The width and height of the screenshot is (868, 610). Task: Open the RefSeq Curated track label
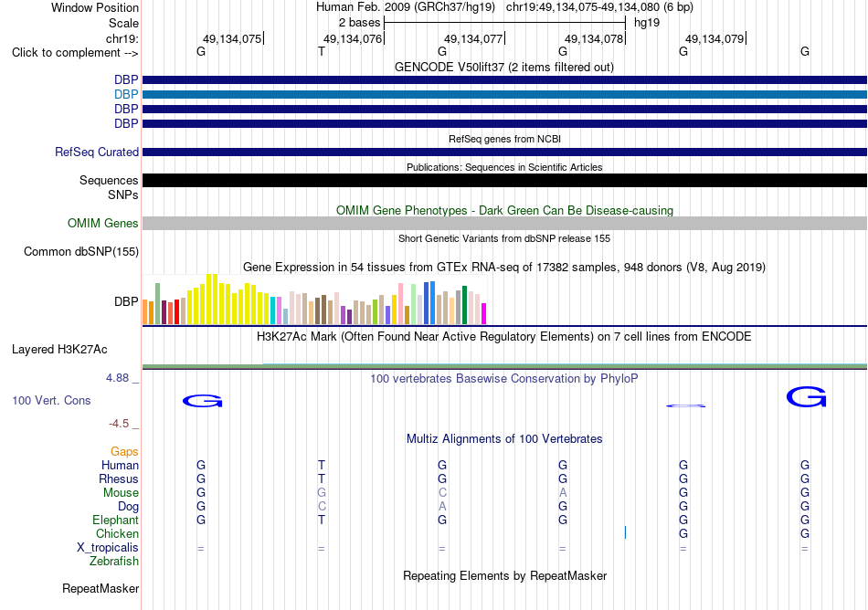97,152
